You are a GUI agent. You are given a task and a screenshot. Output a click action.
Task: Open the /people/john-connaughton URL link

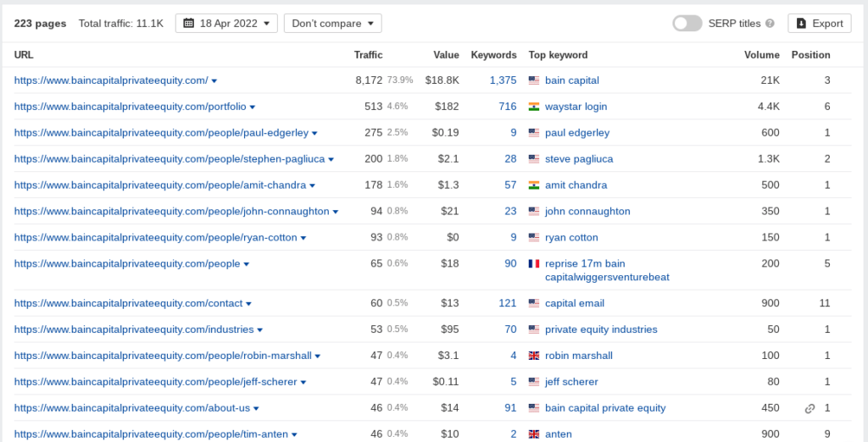click(x=171, y=212)
